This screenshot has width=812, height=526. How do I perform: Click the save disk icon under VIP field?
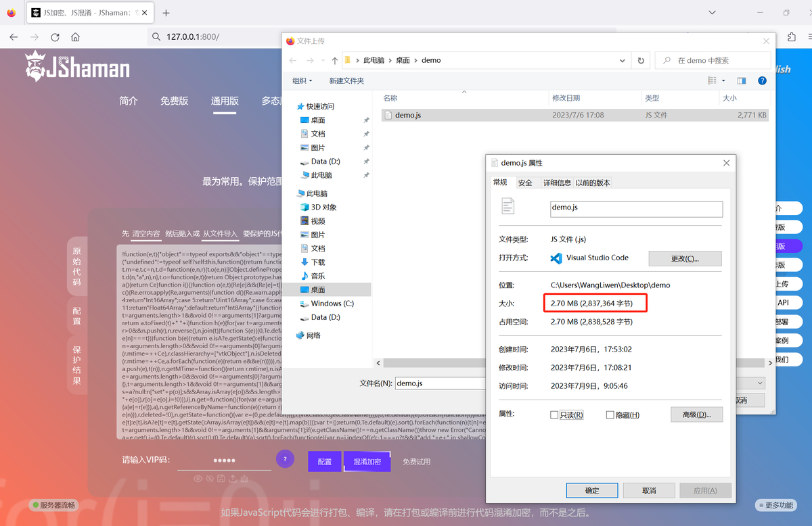pos(221,479)
